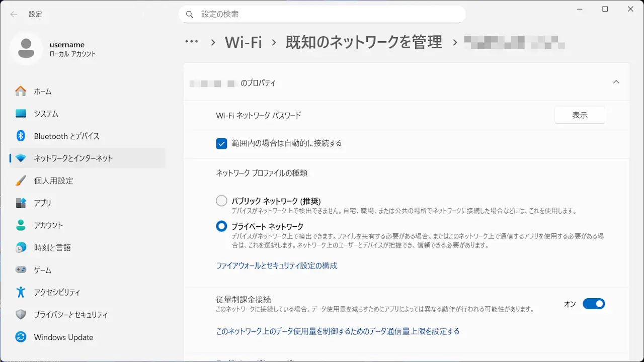Select the プライベート ネットワーク radio button
The width and height of the screenshot is (644, 362).
221,226
